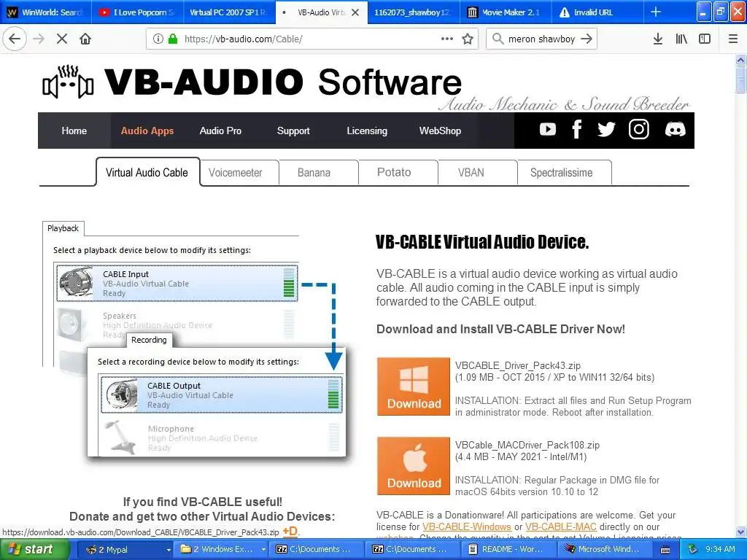The height and width of the screenshot is (560, 747).
Task: Click the meron shawboy search field
Action: 542,39
